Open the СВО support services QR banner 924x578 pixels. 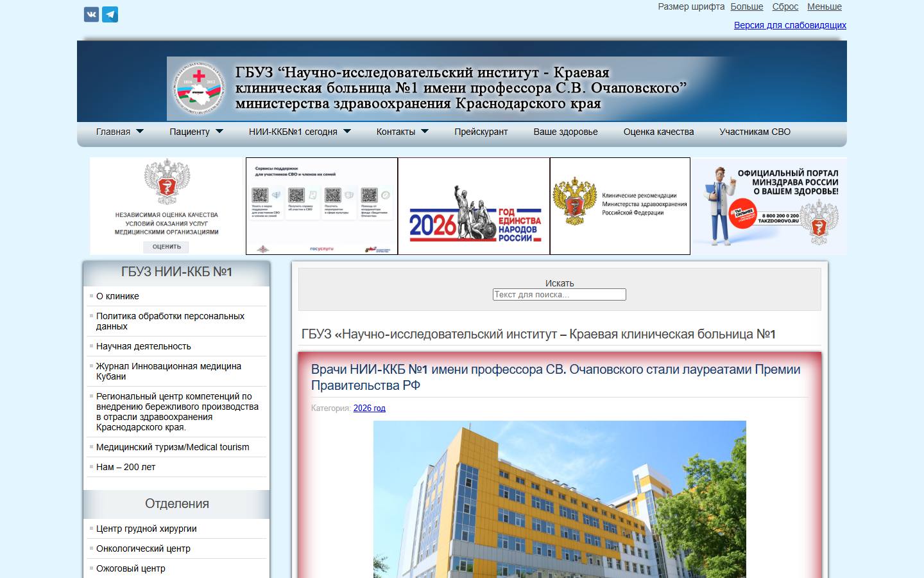(321, 206)
